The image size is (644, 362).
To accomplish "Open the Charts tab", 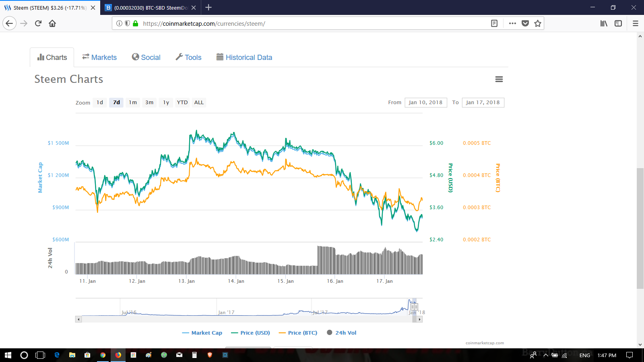I will [52, 58].
